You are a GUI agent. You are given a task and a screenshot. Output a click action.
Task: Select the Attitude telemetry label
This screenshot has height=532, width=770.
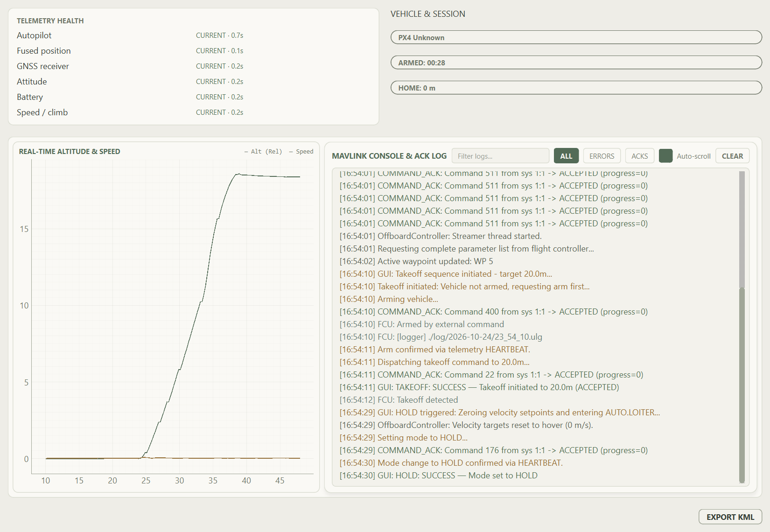click(x=32, y=82)
